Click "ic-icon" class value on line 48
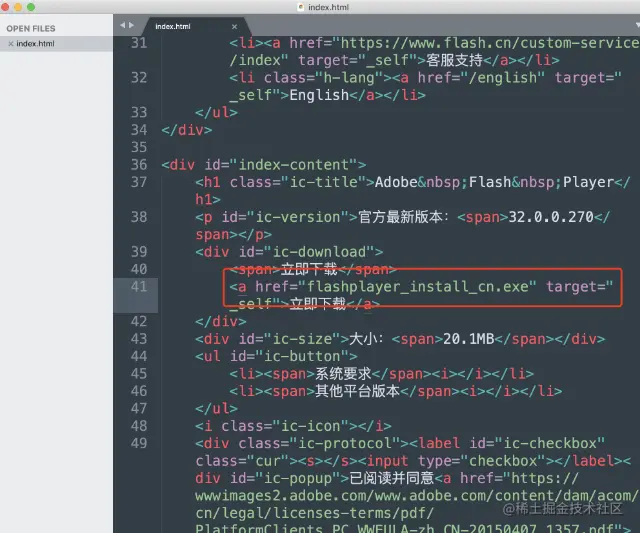 pos(311,426)
